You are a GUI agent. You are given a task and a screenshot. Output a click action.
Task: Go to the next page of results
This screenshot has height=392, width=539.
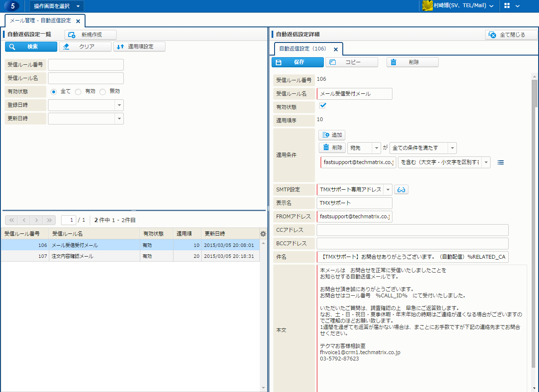point(37,220)
